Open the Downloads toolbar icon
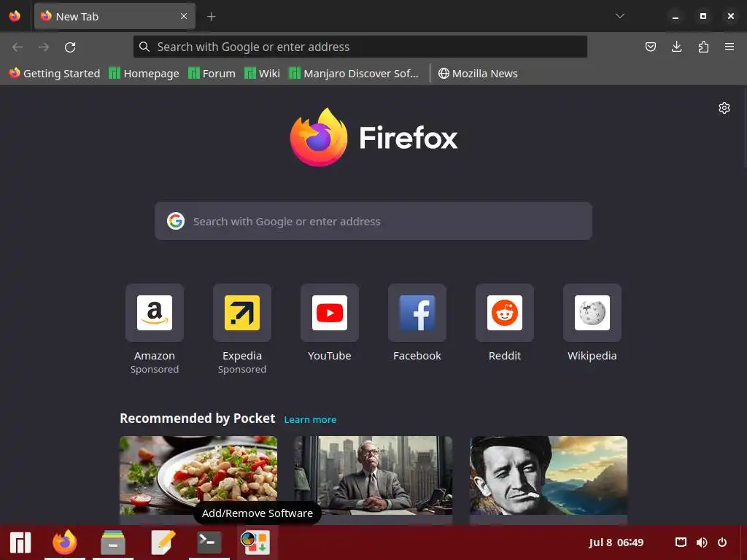This screenshot has height=560, width=747. click(x=676, y=47)
